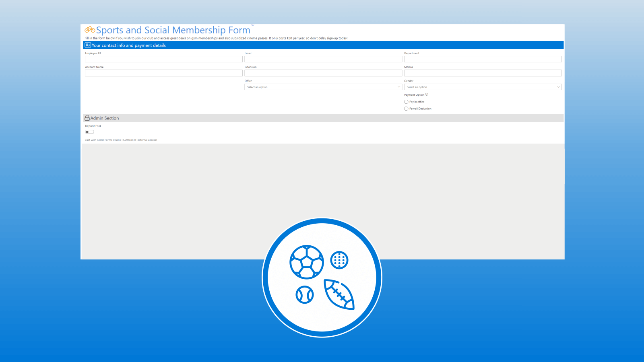
Task: Toggle the Deposit Paid switch
Action: click(89, 132)
